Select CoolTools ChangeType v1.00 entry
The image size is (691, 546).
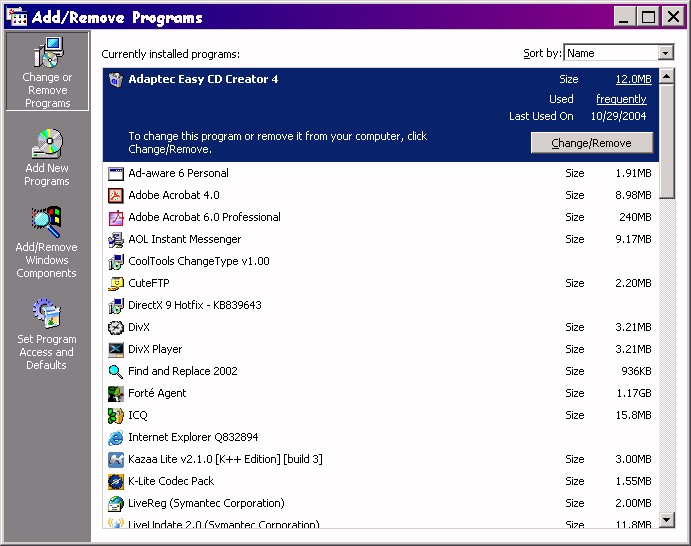(199, 261)
